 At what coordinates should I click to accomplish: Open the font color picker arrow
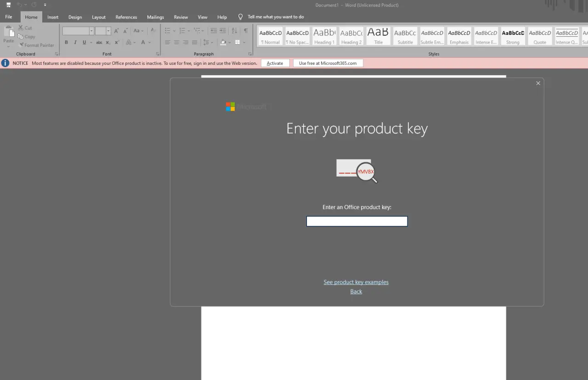(150, 42)
